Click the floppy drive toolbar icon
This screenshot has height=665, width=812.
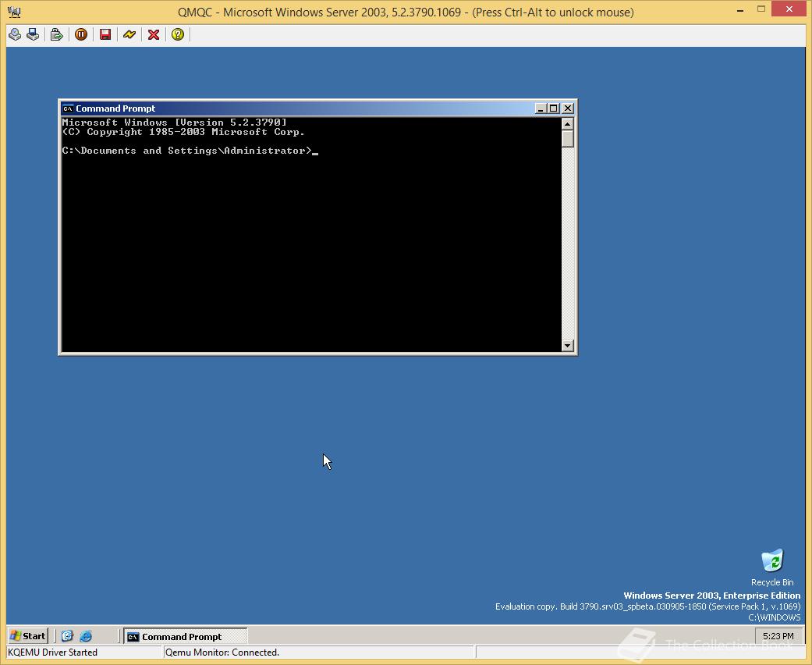point(33,34)
